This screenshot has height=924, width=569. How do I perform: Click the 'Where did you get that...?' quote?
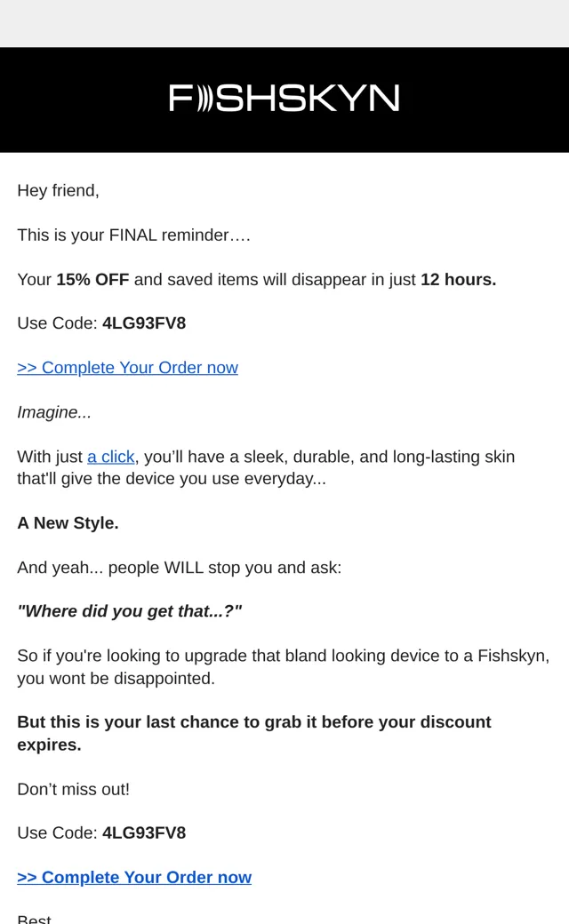[x=130, y=611]
